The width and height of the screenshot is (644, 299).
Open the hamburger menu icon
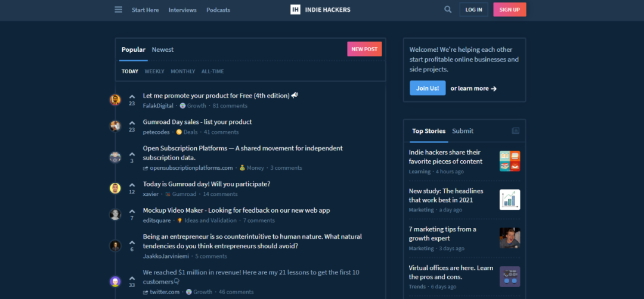[x=118, y=10]
